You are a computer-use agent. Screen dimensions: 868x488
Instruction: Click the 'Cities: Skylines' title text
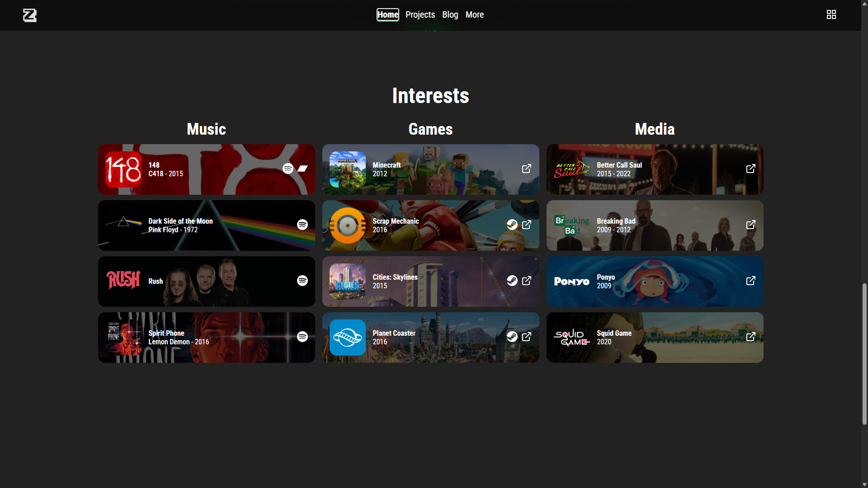click(395, 277)
